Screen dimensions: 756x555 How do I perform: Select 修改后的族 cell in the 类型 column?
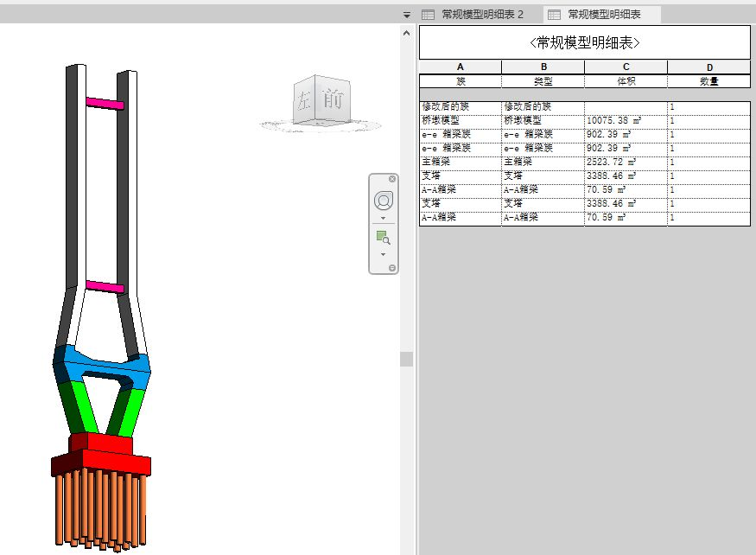point(543,107)
